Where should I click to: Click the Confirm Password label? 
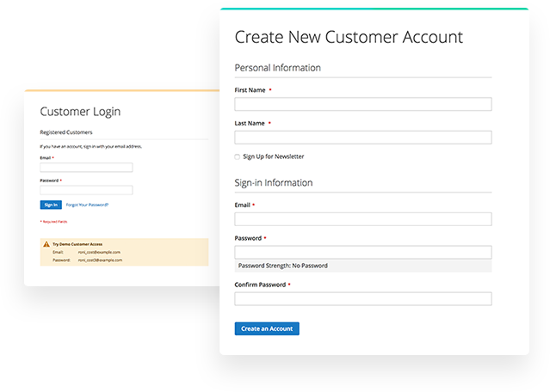[260, 285]
